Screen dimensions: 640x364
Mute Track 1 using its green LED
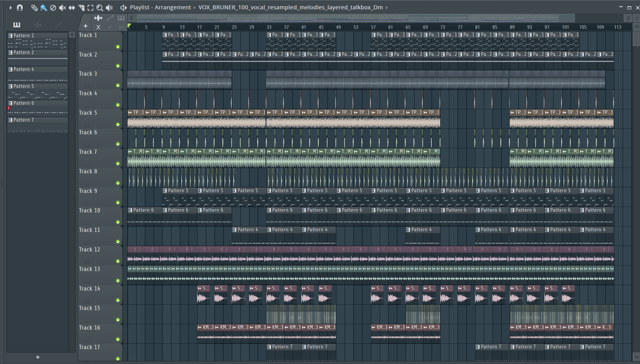(x=118, y=47)
